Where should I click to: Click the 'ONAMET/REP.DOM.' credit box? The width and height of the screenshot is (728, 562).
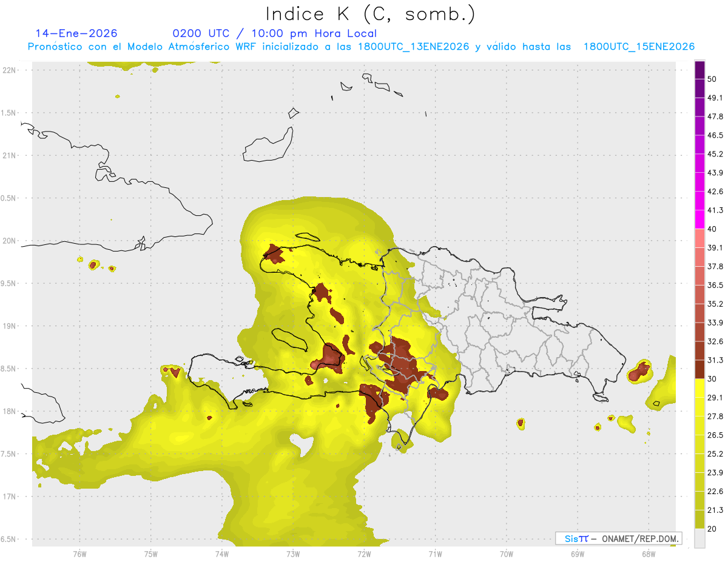click(x=618, y=538)
